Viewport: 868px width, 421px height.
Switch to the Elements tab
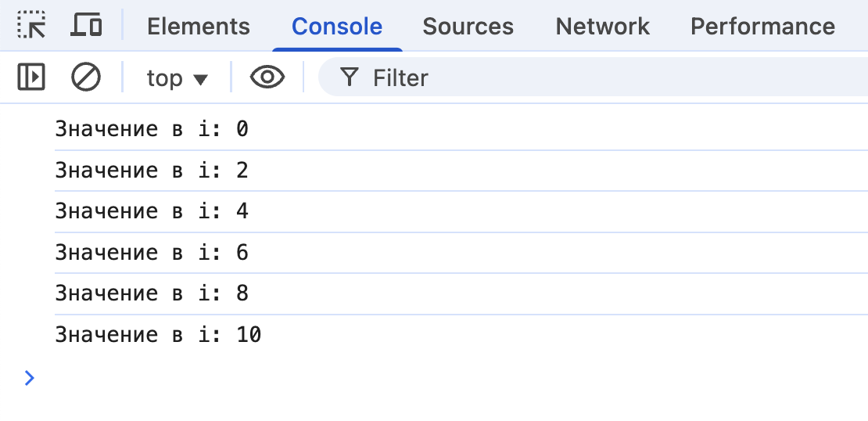pos(199,27)
